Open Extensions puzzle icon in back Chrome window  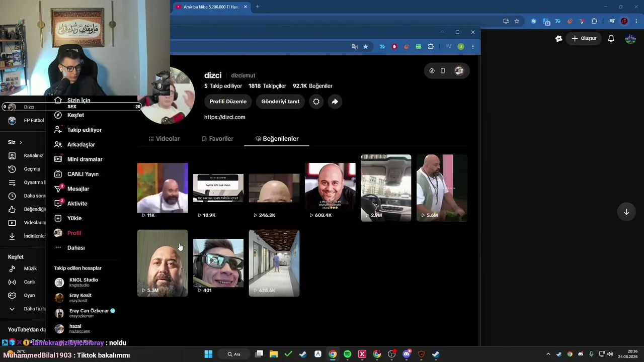click(594, 21)
